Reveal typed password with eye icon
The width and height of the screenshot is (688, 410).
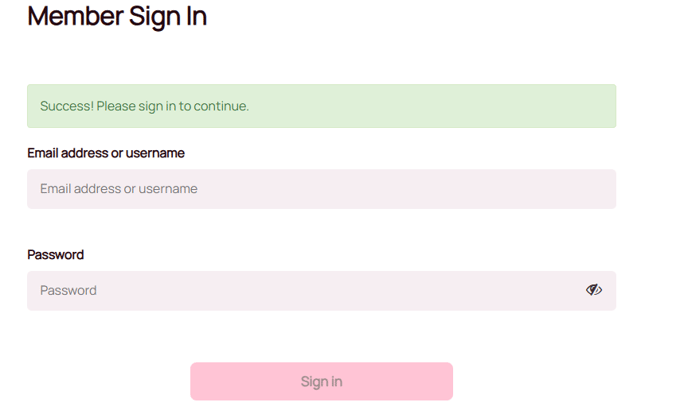point(594,290)
